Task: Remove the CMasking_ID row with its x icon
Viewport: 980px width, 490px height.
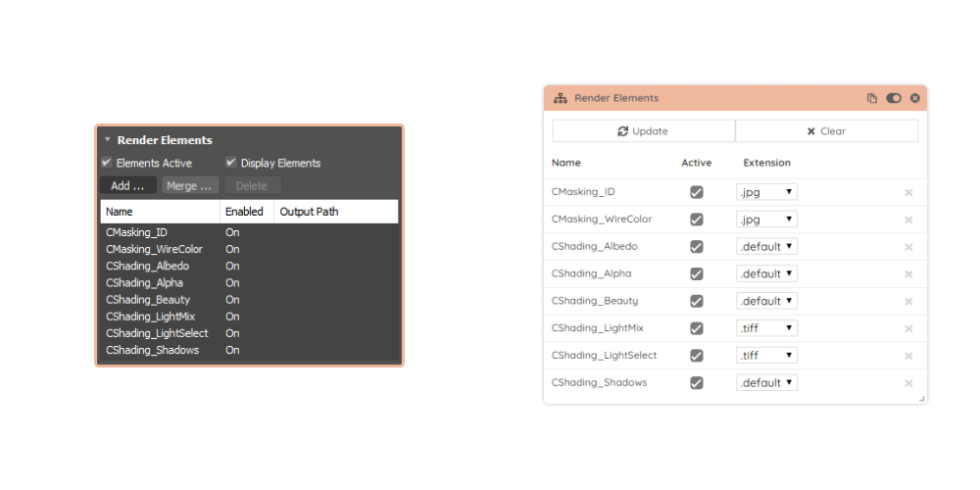Action: click(x=908, y=192)
